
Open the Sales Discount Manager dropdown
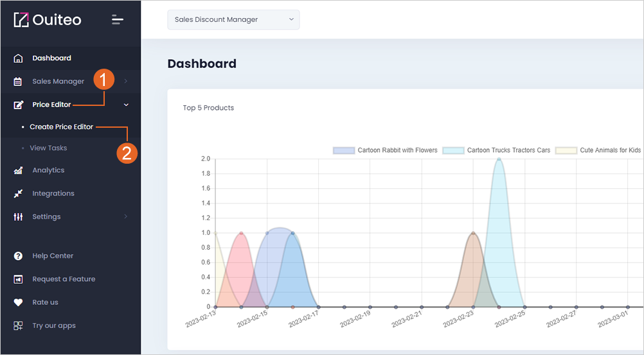tap(233, 20)
